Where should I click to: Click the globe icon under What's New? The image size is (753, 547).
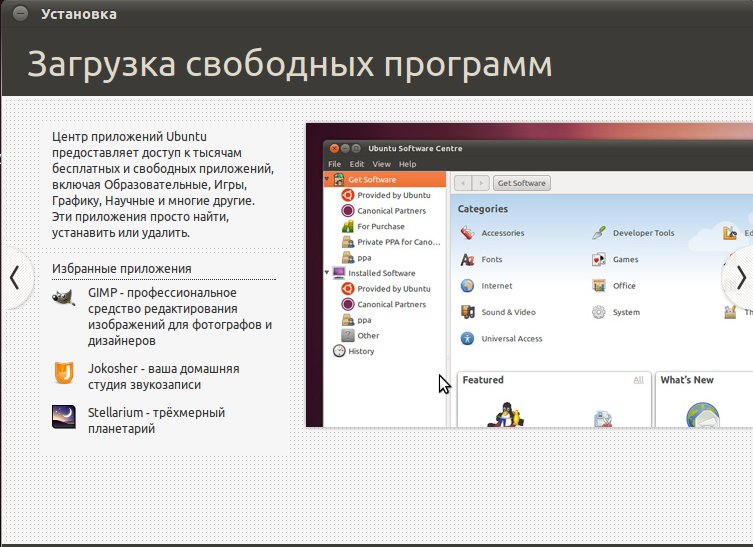703,415
